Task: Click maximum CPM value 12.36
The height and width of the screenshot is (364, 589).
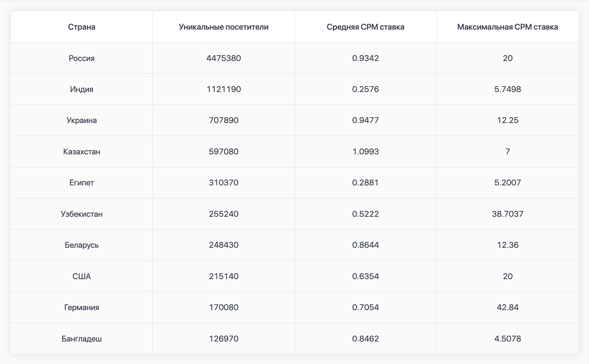Action: tap(507, 245)
